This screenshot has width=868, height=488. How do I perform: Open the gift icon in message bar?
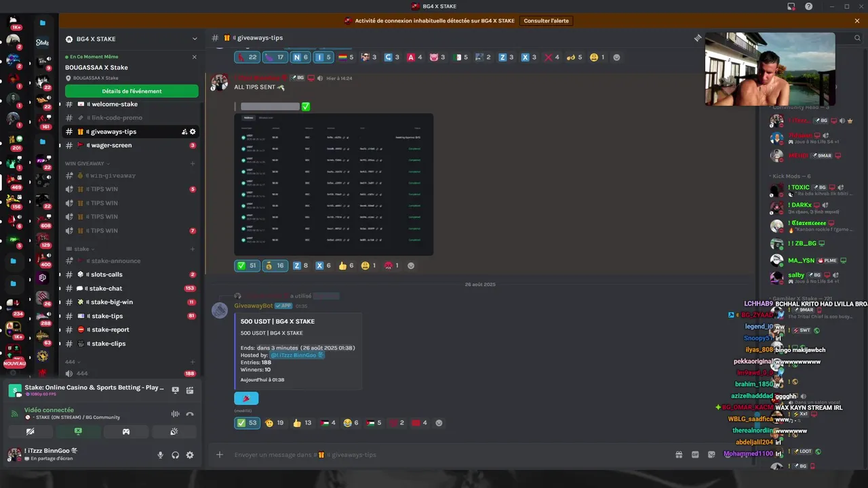[679, 455]
